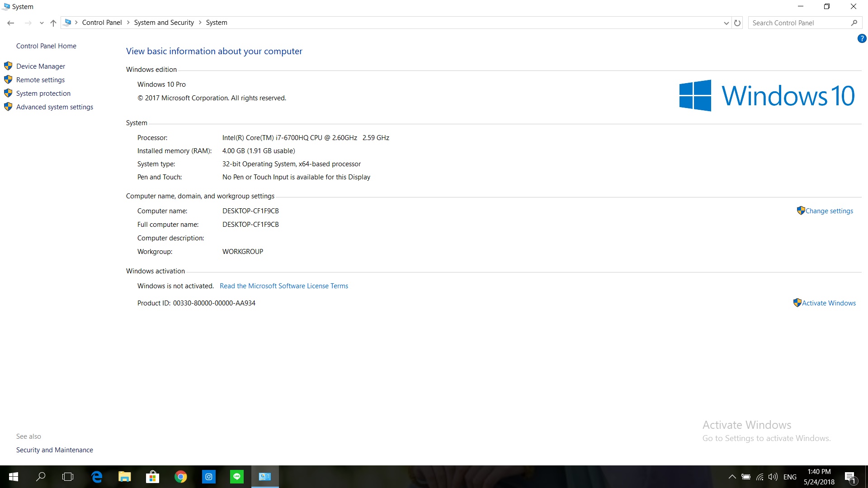Click Computer name DESKTOP-CF1F9CB value
The height and width of the screenshot is (488, 868).
pos(250,211)
